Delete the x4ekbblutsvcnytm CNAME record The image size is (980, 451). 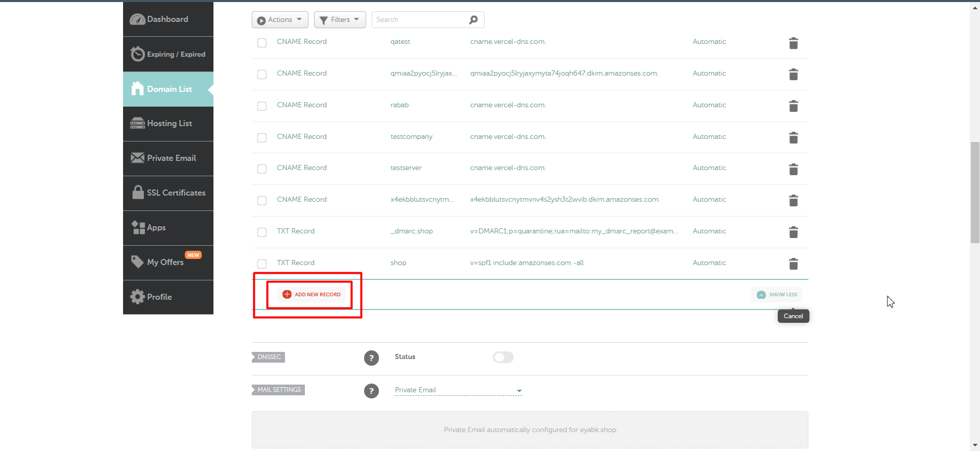[x=793, y=201]
